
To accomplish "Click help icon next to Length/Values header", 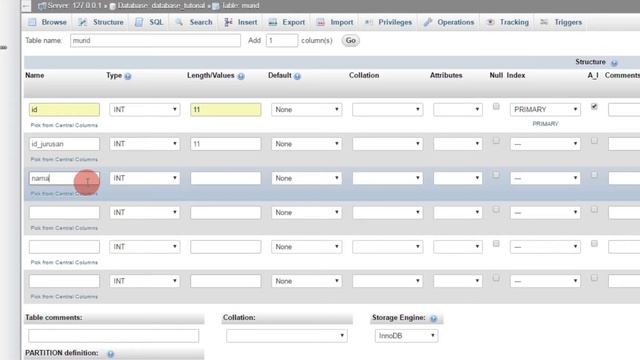I will coord(241,76).
